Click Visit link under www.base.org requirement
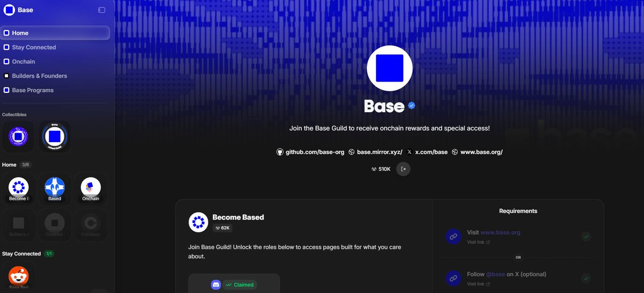The height and width of the screenshot is (293, 644). tap(479, 242)
